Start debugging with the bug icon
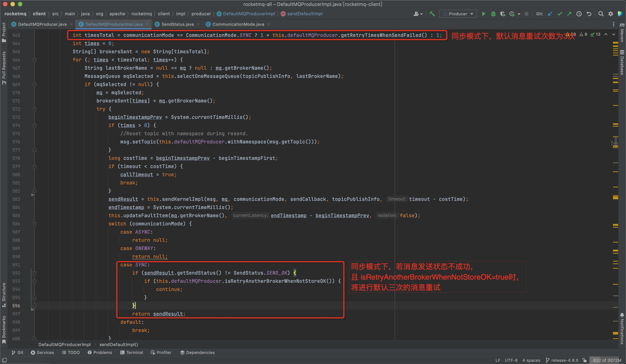This screenshot has height=364, width=626. pyautogui.click(x=493, y=14)
